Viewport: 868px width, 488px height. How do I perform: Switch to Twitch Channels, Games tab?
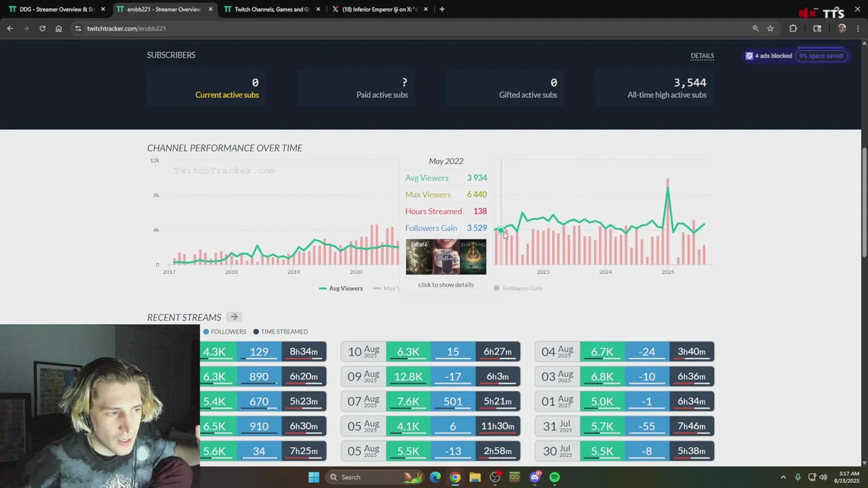(271, 9)
